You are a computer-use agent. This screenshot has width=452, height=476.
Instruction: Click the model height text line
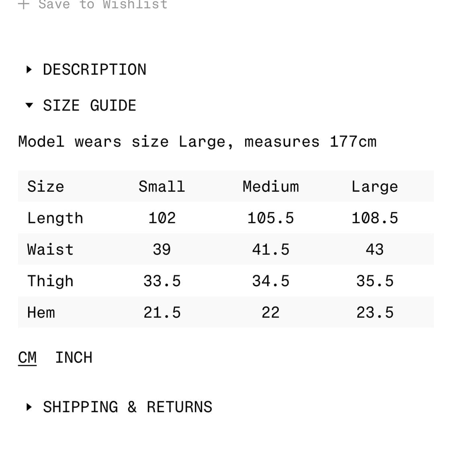[x=197, y=142]
